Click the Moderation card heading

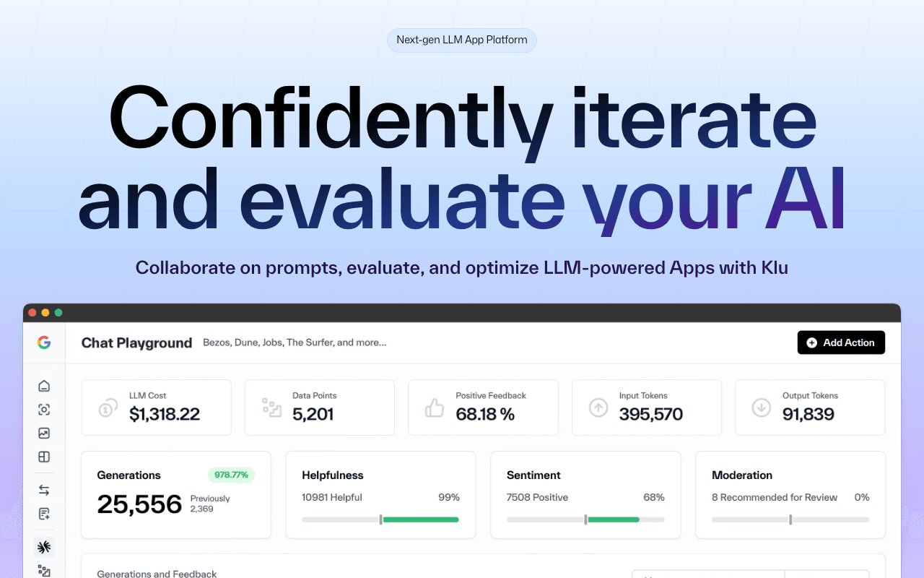click(x=742, y=475)
